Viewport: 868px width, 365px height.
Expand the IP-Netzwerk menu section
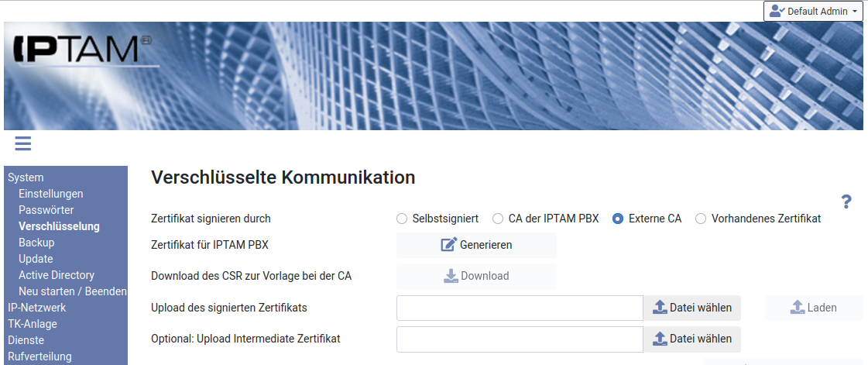tap(36, 308)
